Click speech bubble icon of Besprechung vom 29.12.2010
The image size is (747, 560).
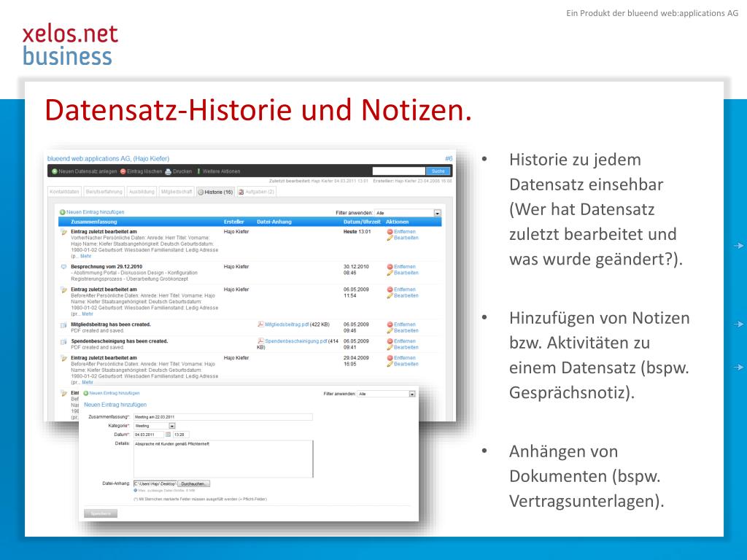click(64, 267)
